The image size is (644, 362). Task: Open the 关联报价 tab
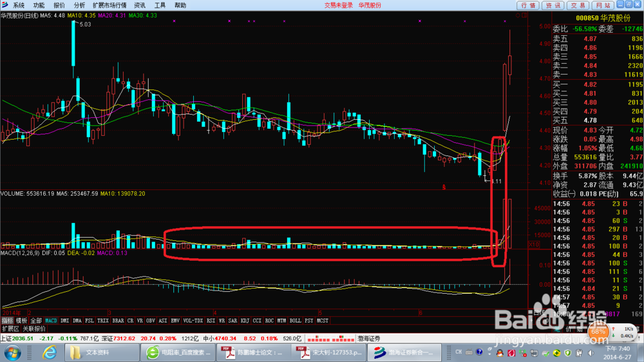[x=34, y=329]
